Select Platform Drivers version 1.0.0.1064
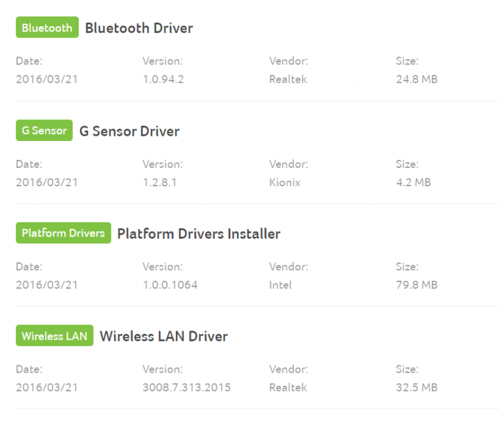The height and width of the screenshot is (423, 504). [170, 285]
